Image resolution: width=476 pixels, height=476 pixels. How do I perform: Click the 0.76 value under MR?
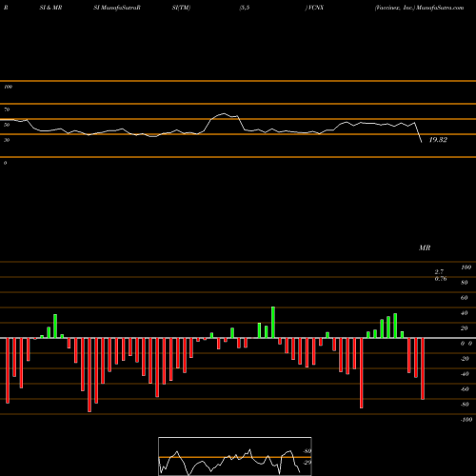coord(441,279)
